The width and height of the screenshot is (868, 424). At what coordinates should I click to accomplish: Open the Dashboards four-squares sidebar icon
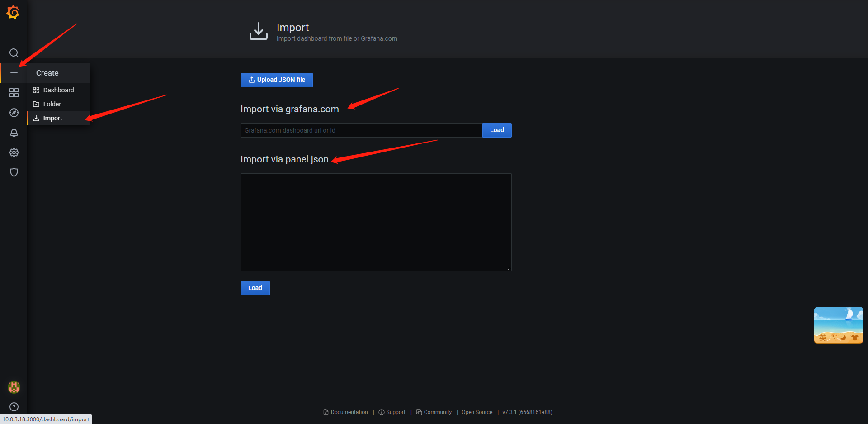14,93
